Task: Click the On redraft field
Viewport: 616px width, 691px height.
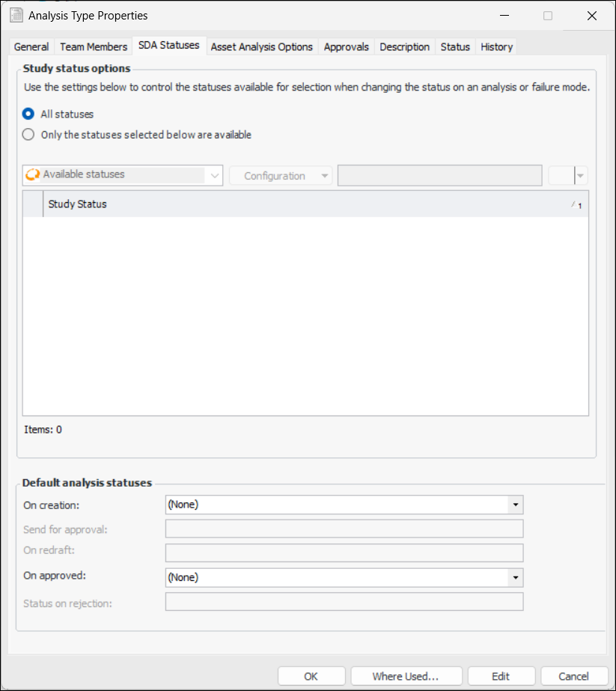Action: 344,553
